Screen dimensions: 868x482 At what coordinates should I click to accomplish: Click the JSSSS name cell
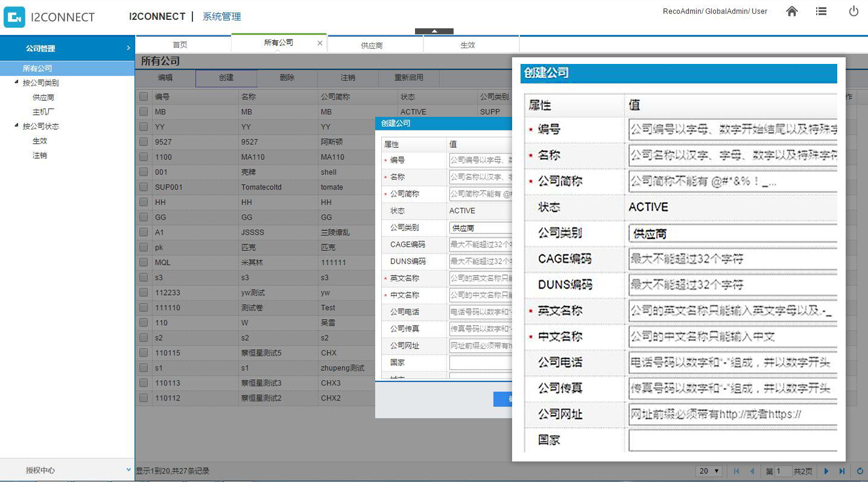click(253, 232)
